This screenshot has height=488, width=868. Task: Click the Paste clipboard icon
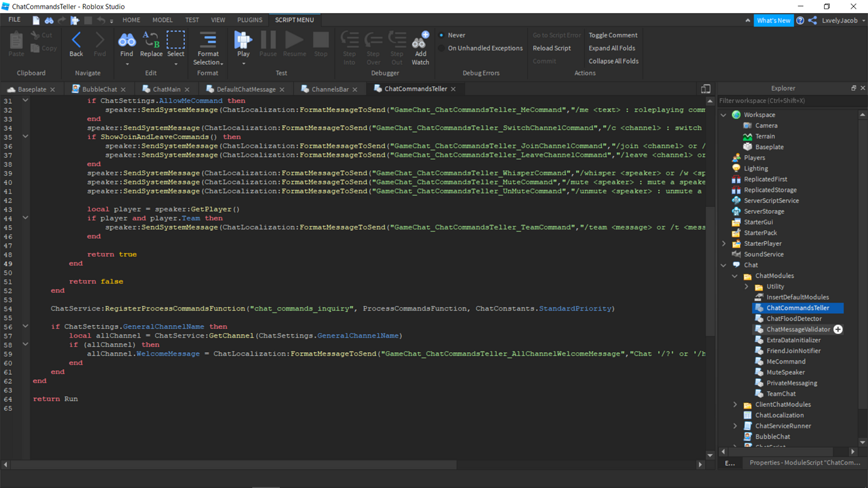16,41
